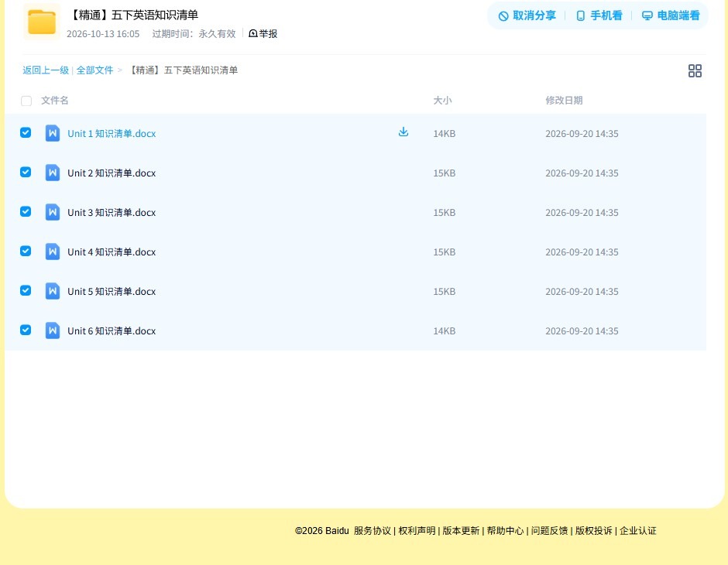Viewport: 728px width, 565px height.
Task: Open the 企业认证 footer link
Action: tap(638, 531)
